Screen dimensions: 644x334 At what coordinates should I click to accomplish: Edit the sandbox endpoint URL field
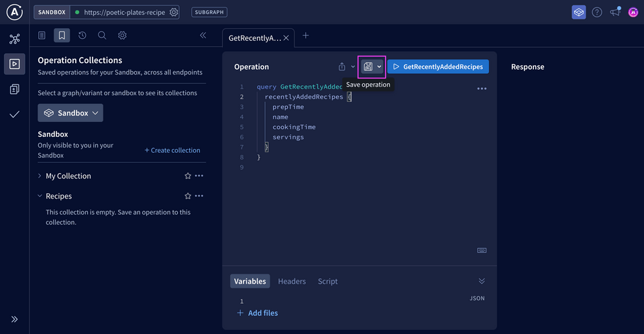coord(124,12)
